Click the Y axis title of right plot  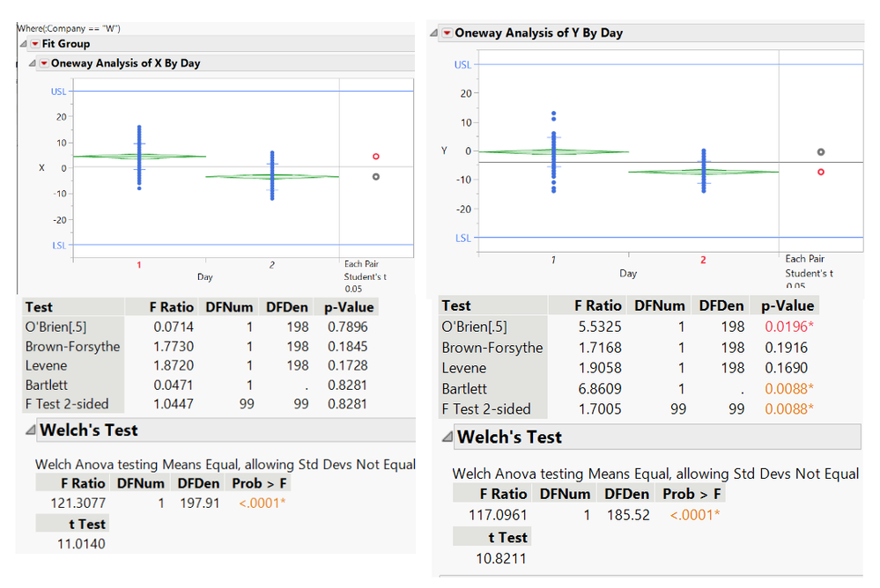[x=445, y=151]
